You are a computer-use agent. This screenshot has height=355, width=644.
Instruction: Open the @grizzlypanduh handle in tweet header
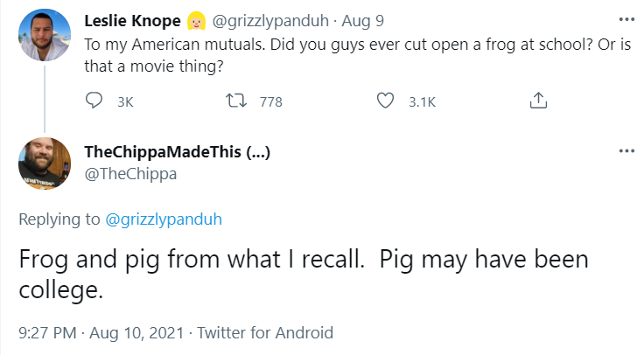(x=270, y=20)
